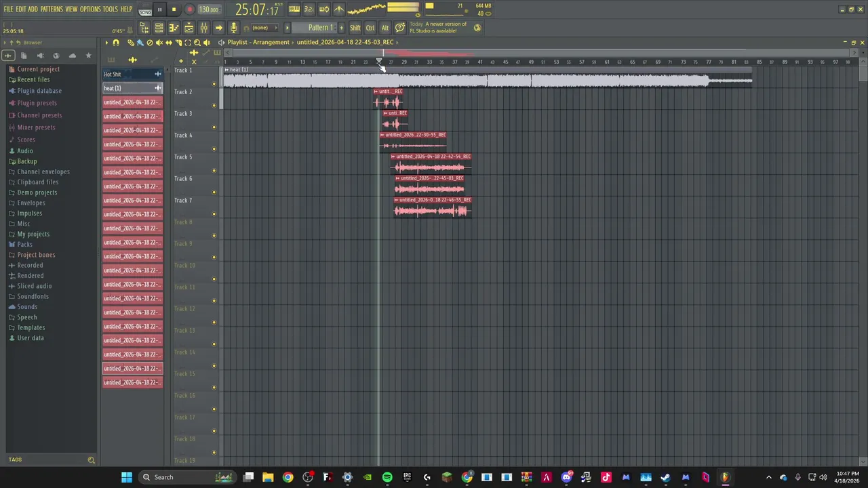The width and height of the screenshot is (868, 488).
Task: Open the TOOLS menu
Action: click(110, 9)
